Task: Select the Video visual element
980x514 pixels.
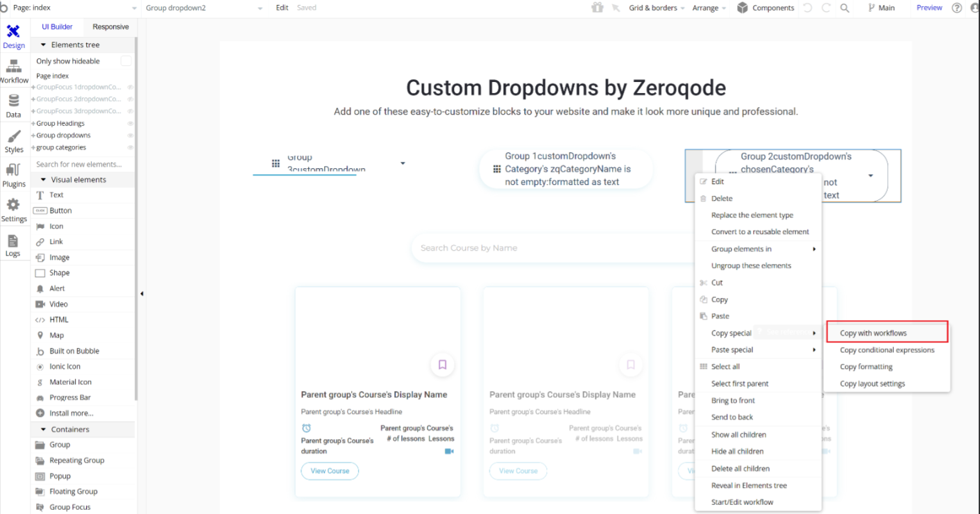Action: tap(58, 304)
